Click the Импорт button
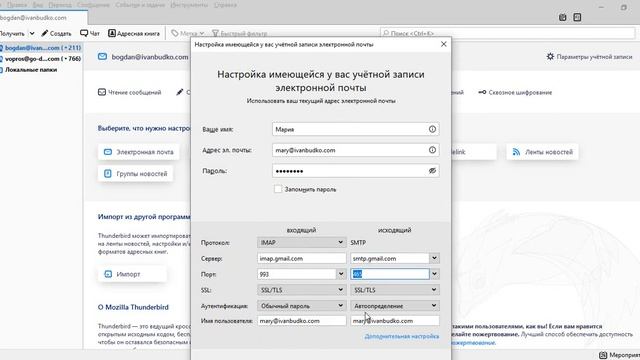640x360 pixels. point(132,274)
